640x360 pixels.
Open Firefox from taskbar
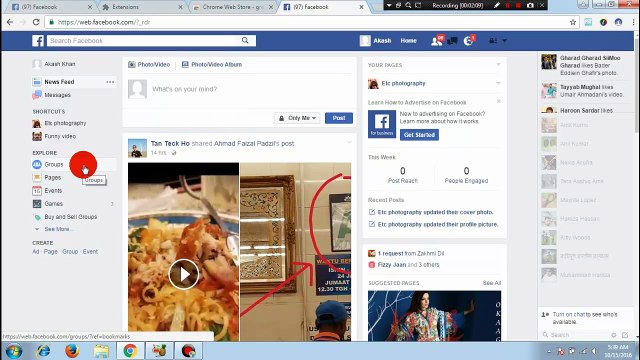tap(72, 351)
